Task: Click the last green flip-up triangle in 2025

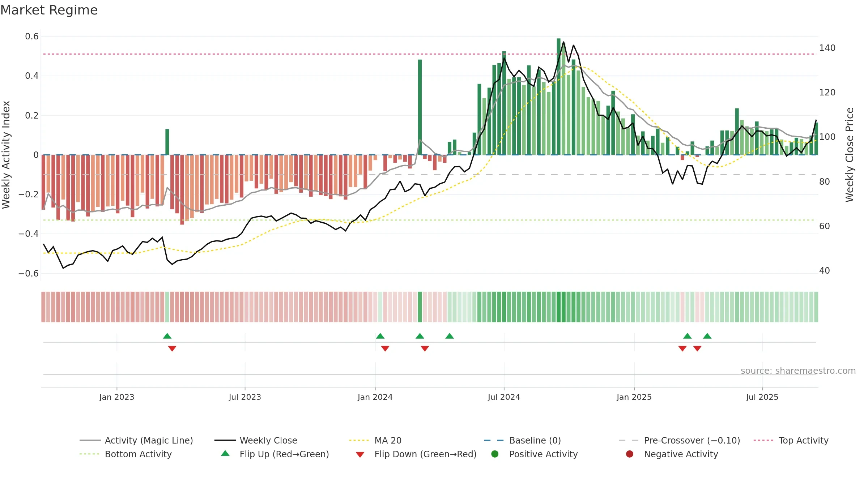Action: (x=707, y=336)
